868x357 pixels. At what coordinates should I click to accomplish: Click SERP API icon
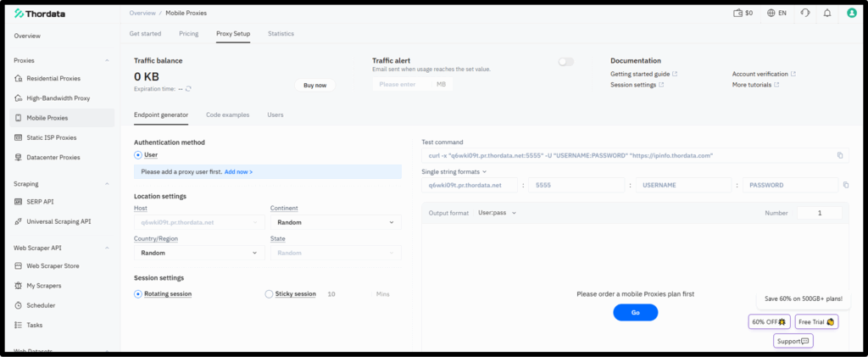(19, 202)
